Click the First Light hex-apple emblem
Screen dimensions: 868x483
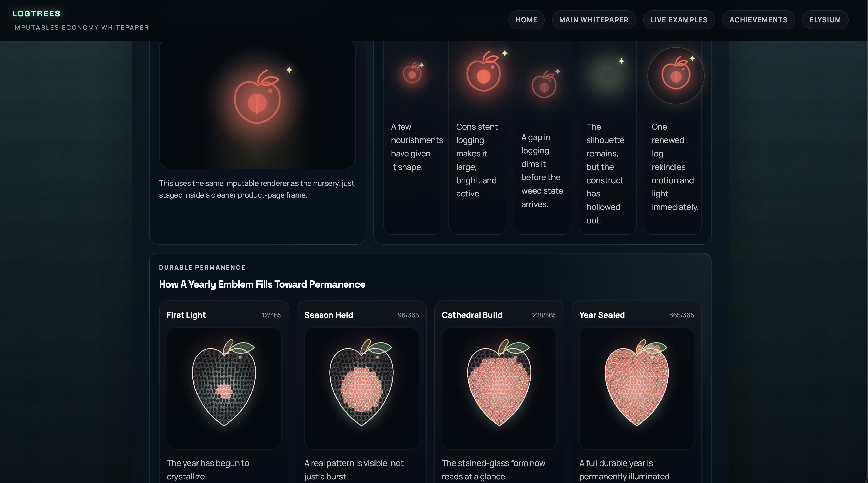(x=224, y=383)
